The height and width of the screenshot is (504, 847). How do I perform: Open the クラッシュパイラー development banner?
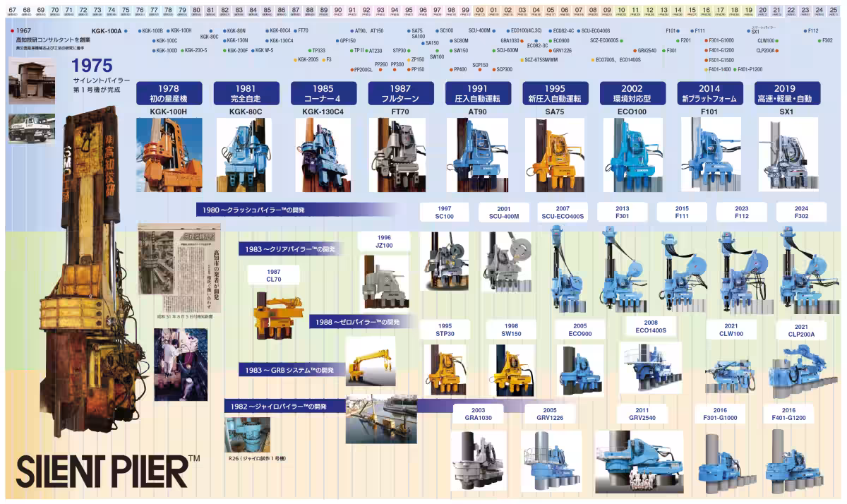[x=300, y=210]
